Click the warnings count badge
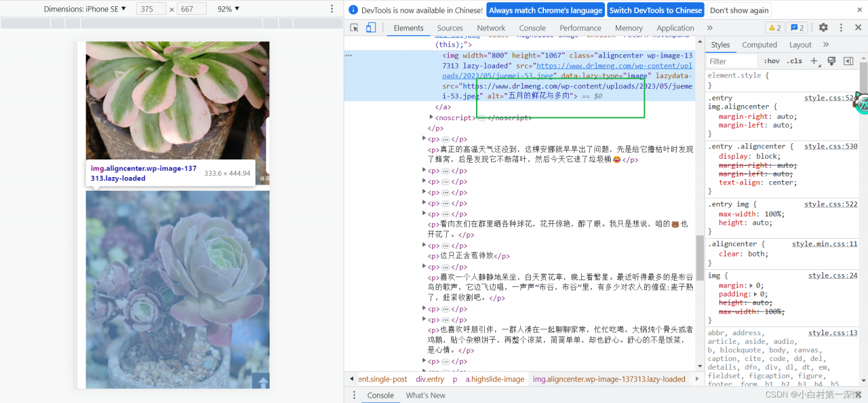 pos(774,28)
